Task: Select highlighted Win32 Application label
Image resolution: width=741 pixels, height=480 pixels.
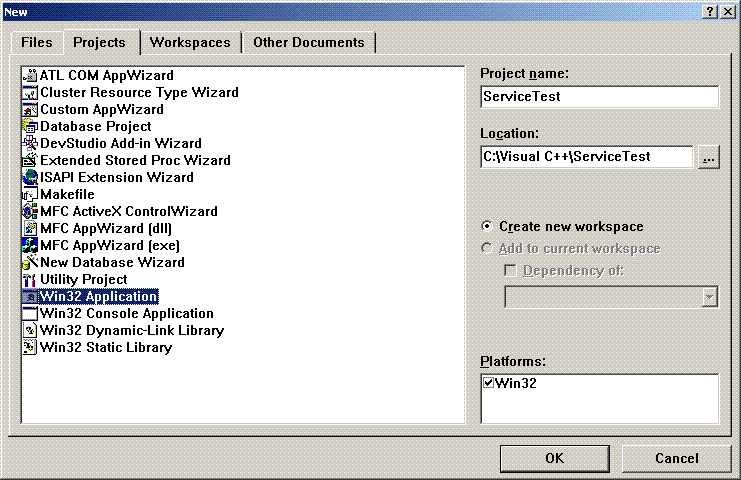Action: [99, 297]
